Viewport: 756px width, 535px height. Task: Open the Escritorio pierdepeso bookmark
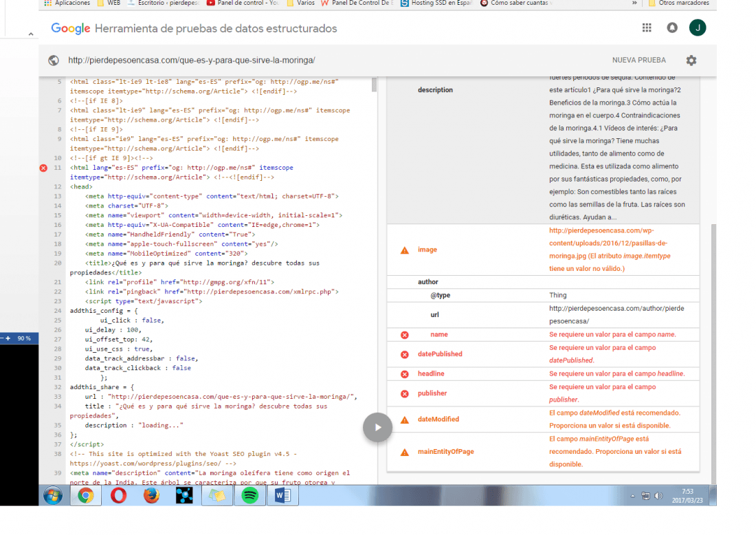[163, 3]
